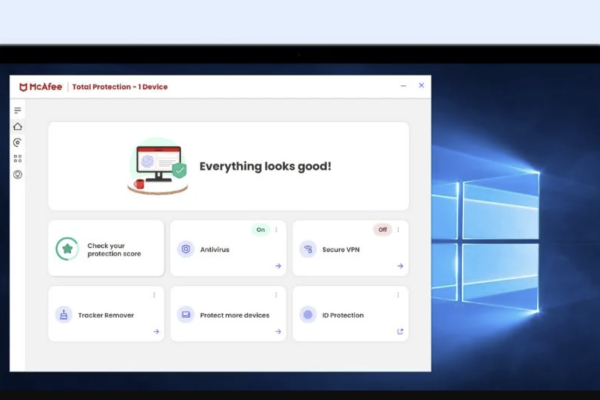Viewport: 600px width, 400px height.
Task: Toggle the Antivirus On status badge
Action: click(261, 229)
